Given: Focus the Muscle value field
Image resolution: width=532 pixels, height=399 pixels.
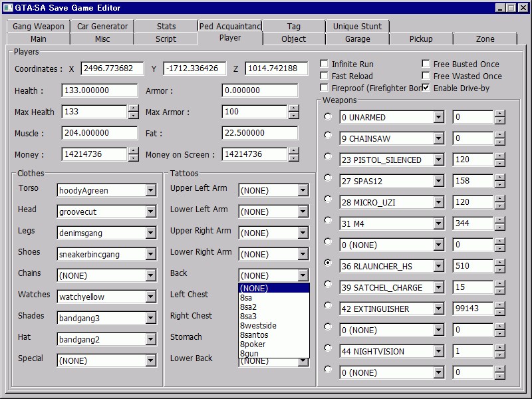Looking at the screenshot, I should [x=100, y=132].
